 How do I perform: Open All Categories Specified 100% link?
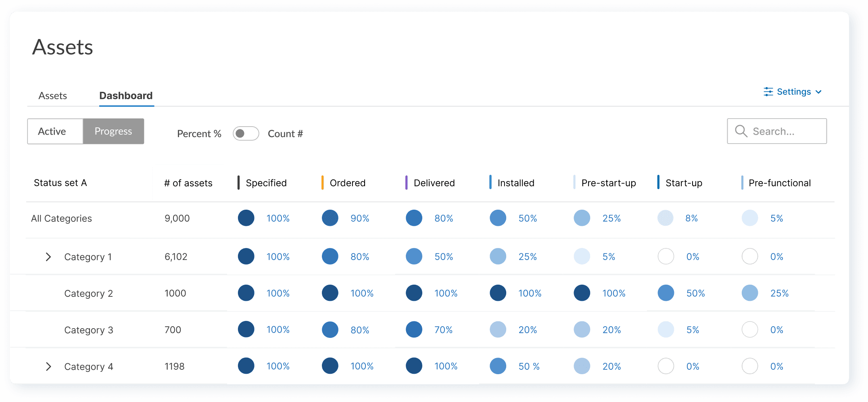278,219
